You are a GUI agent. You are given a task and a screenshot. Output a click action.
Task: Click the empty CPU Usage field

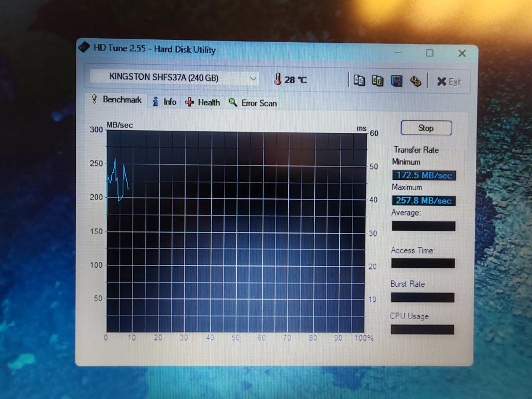[423, 330]
